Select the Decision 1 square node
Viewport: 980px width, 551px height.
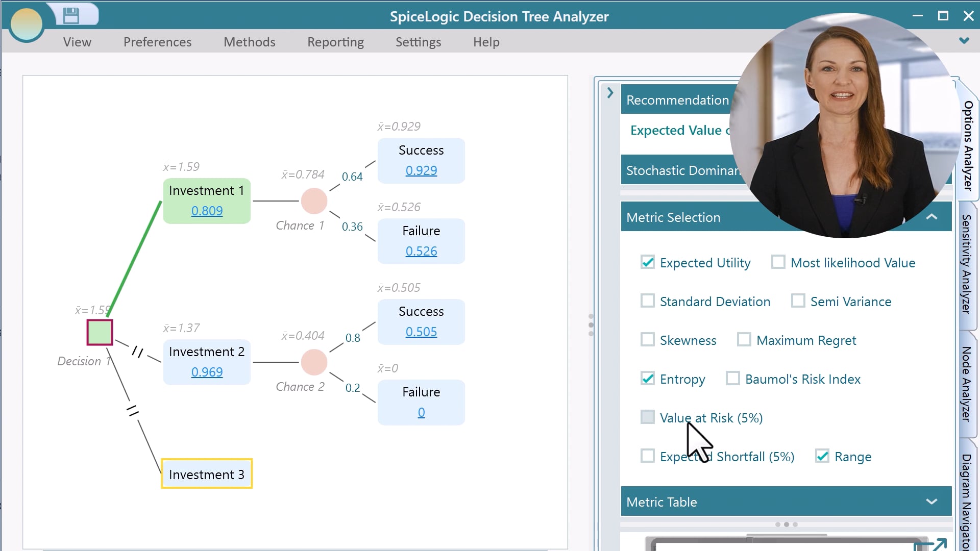click(x=100, y=332)
